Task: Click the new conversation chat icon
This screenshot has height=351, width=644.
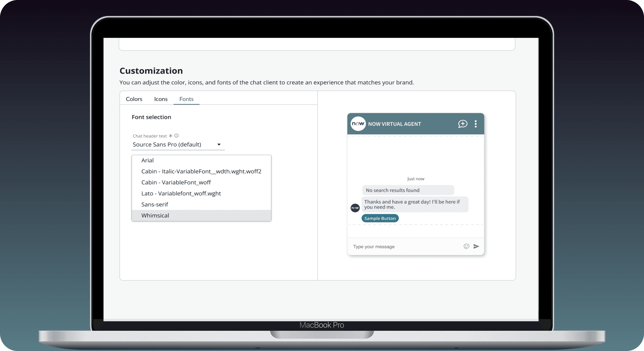Action: 463,124
